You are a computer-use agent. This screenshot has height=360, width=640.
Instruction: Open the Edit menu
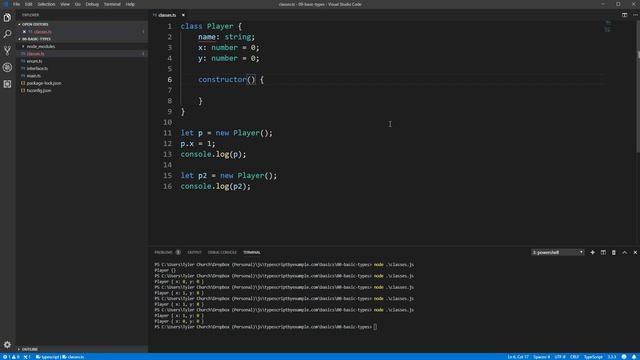pyautogui.click(x=29, y=4)
